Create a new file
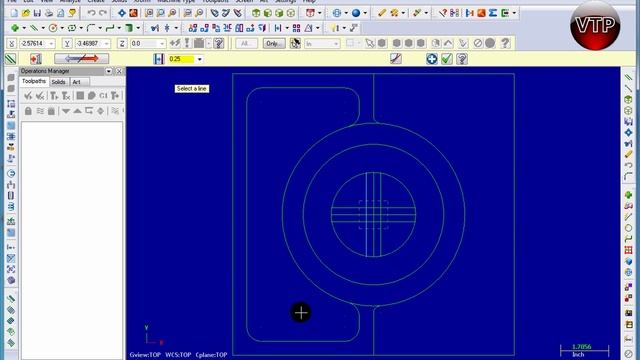This screenshot has width=640, height=360. [14, 13]
